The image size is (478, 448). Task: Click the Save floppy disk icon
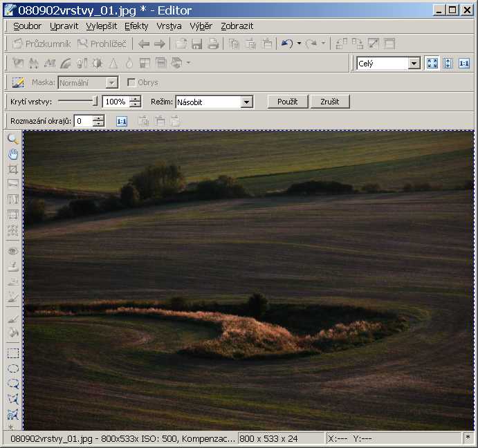197,44
